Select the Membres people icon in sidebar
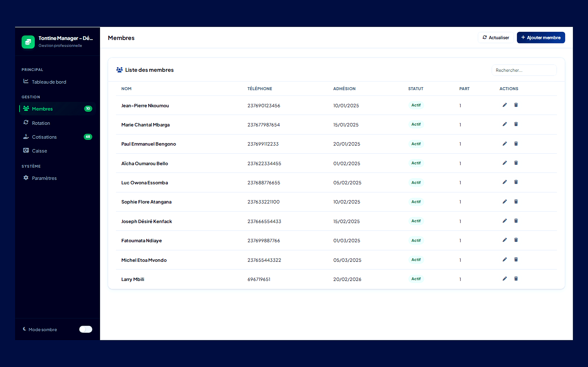 click(x=26, y=108)
